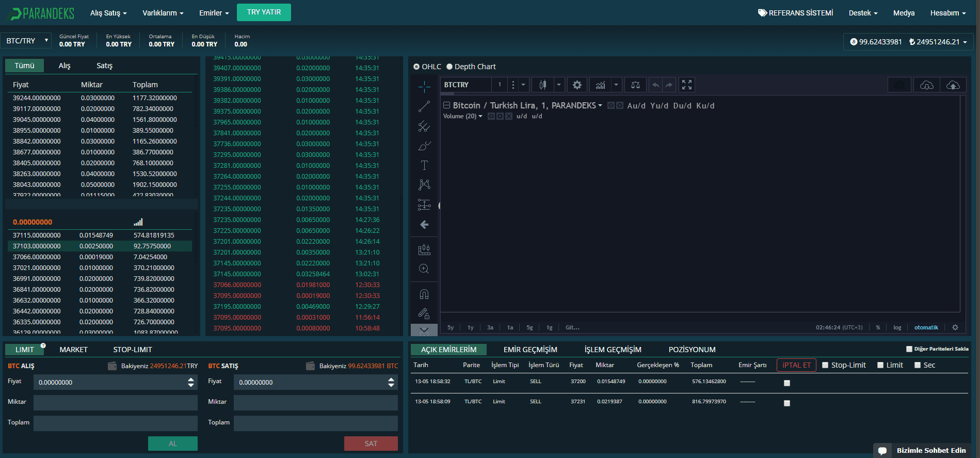Enable Diğer Pariteleri Sakla checkbox
The width and height of the screenshot is (980, 458).
909,349
